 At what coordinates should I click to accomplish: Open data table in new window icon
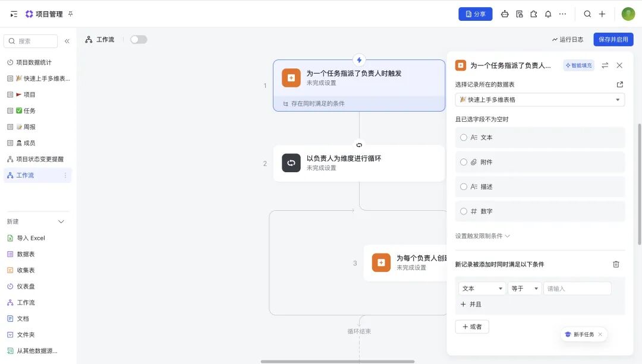tap(620, 85)
